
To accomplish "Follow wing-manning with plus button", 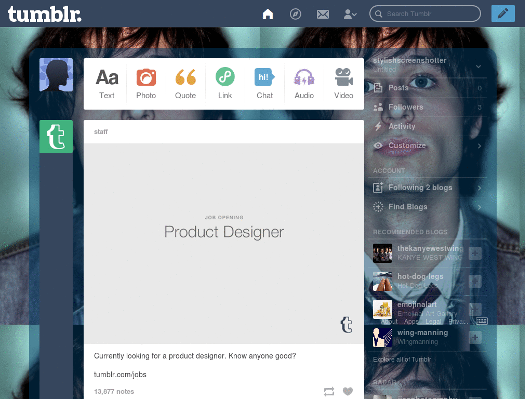I will point(475,338).
